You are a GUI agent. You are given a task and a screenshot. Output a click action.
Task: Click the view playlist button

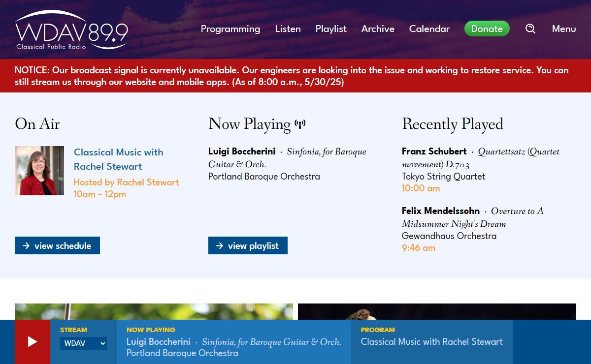coord(248,245)
